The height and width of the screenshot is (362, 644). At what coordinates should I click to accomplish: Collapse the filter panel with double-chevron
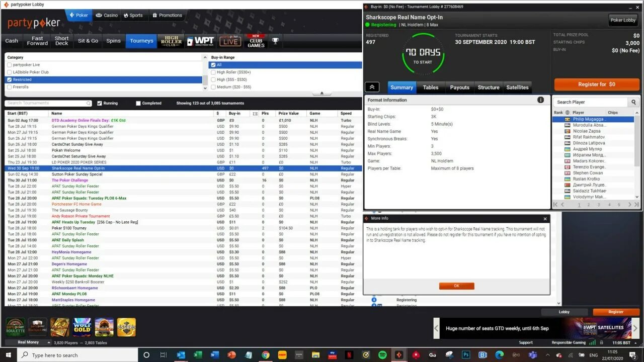pyautogui.click(x=322, y=94)
